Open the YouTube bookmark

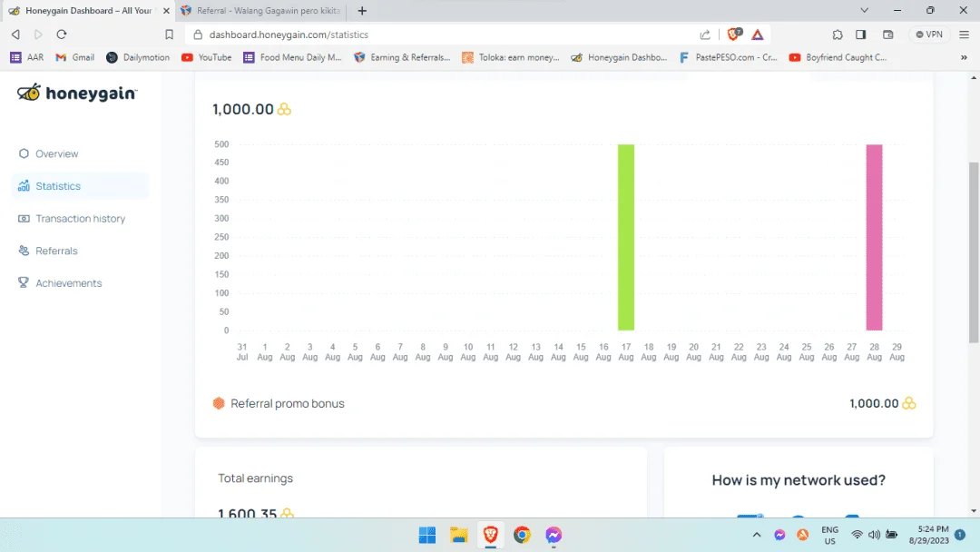point(206,57)
